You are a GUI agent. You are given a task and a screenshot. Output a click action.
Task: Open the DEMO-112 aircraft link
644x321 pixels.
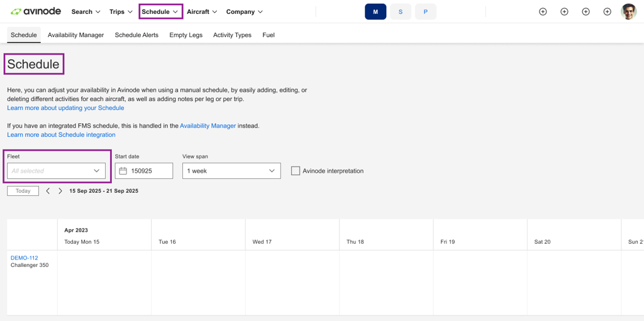click(x=25, y=258)
